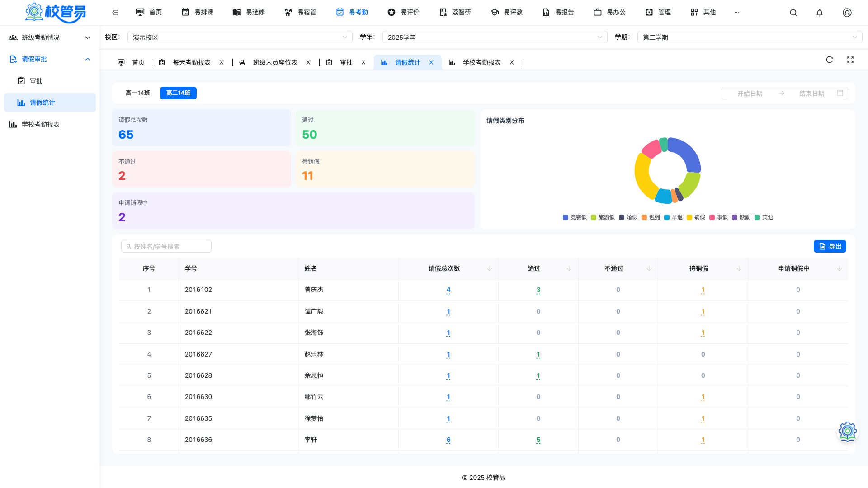
Task: Sort by 申请销假中 column arrow
Action: click(840, 269)
